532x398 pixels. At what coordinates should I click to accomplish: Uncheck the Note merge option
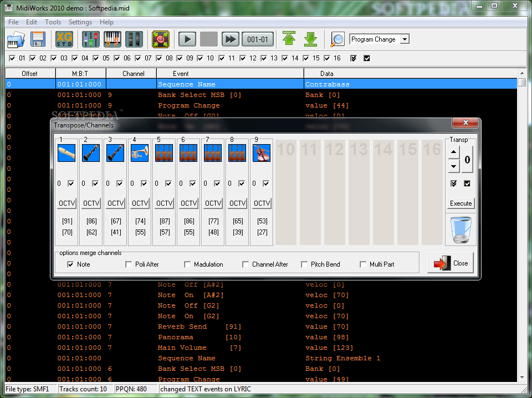point(70,264)
